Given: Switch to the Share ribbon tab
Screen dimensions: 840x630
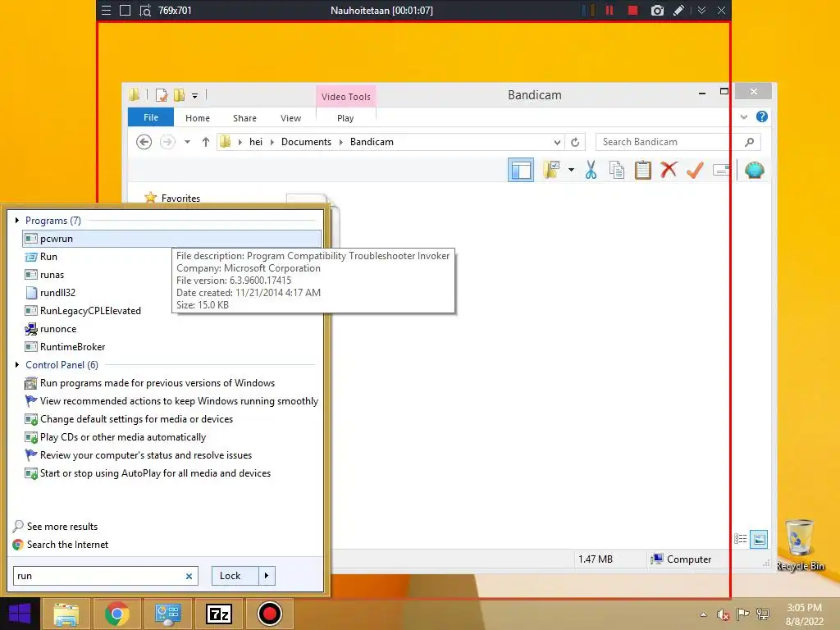Looking at the screenshot, I should click(x=244, y=118).
